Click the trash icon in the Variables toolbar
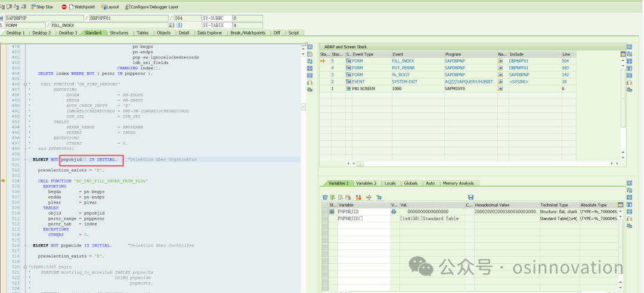644x293 pixels. coord(325,198)
